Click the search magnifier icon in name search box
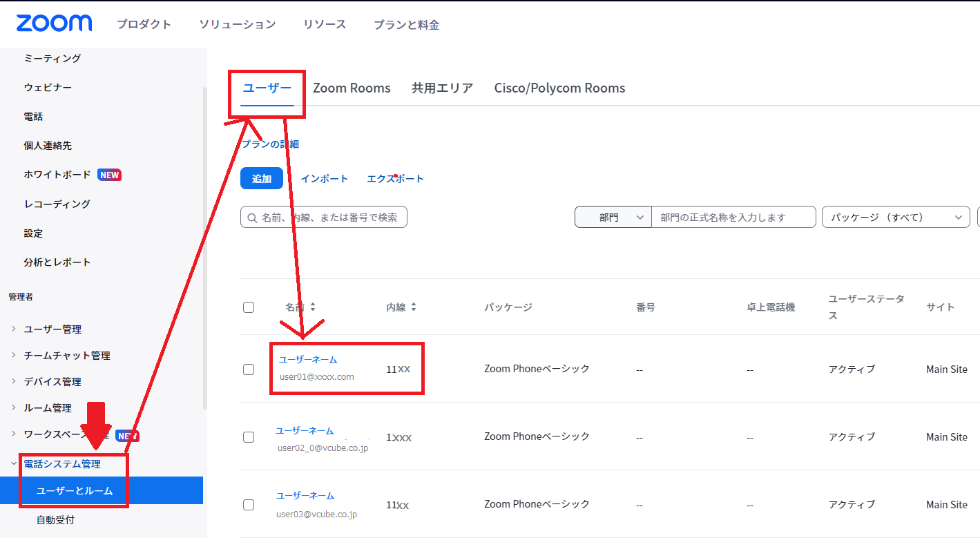 (x=251, y=218)
